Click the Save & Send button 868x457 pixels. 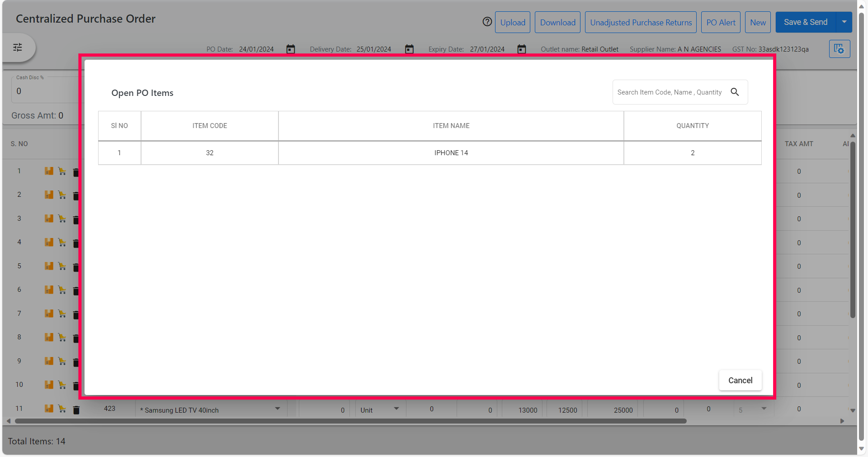click(x=806, y=22)
